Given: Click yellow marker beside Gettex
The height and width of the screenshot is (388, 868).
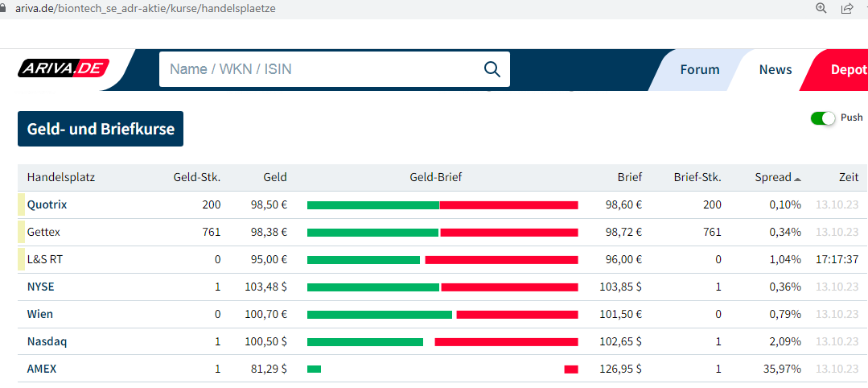Looking at the screenshot, I should point(22,233).
